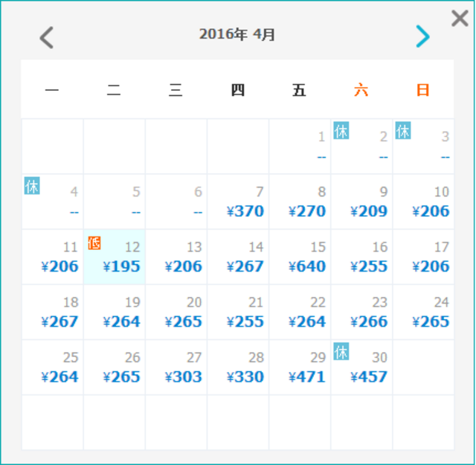Select April 9 priced ¥209
This screenshot has height=465, width=476.
point(361,202)
